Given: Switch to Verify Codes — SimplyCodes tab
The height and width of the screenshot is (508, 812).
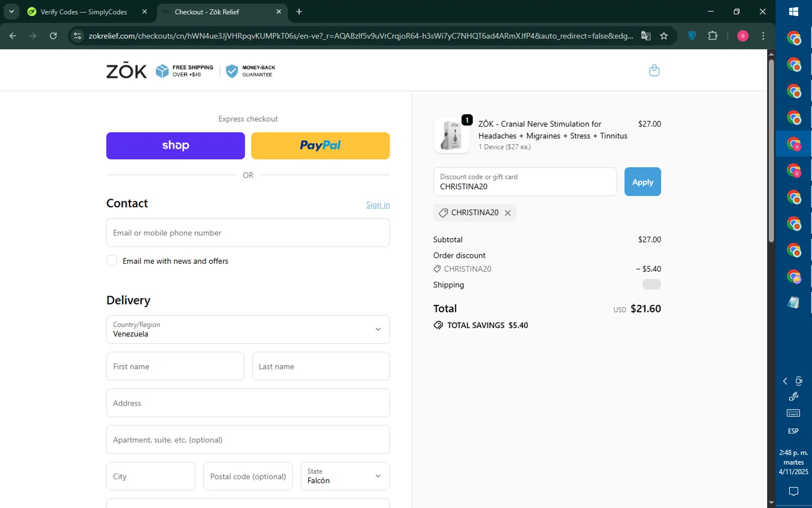Looking at the screenshot, I should pyautogui.click(x=84, y=12).
